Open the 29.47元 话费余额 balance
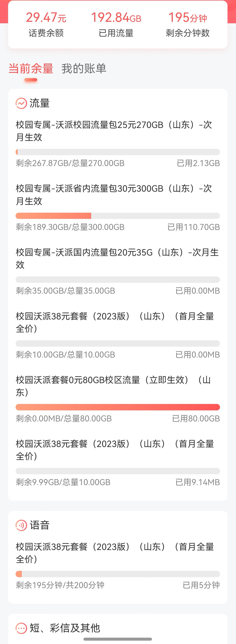 46,24
